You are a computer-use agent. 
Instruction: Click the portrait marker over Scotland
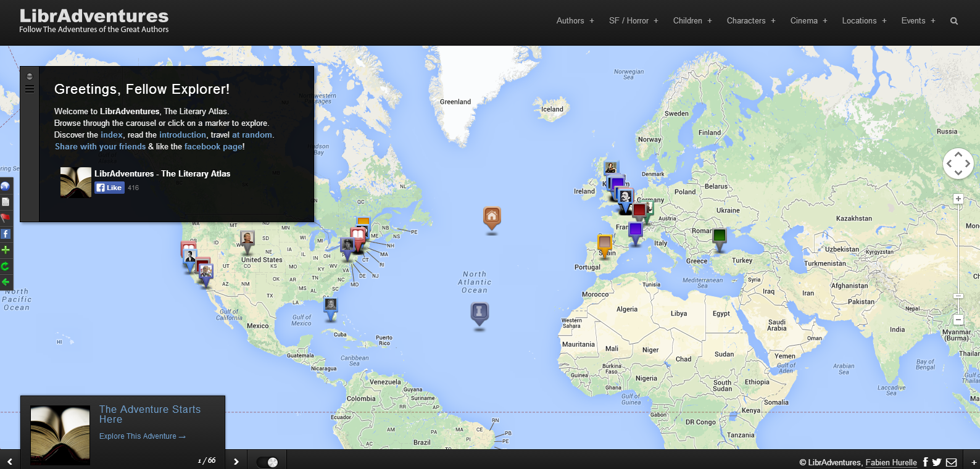[x=611, y=167]
